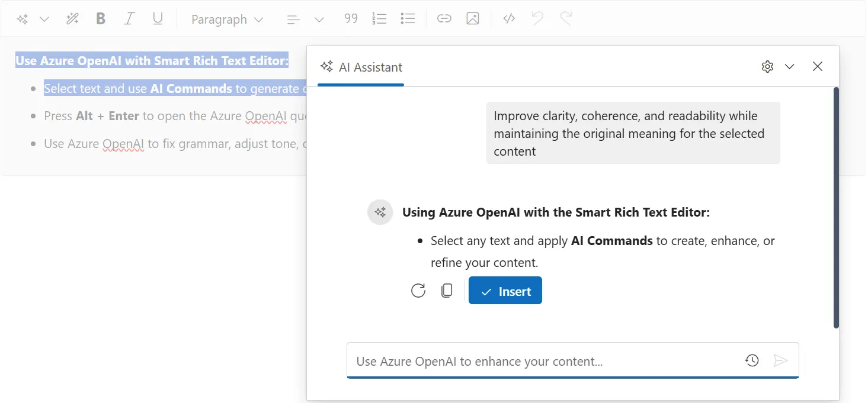Screen dimensions: 868x403
Task: Redo the last edit
Action: (x=566, y=19)
